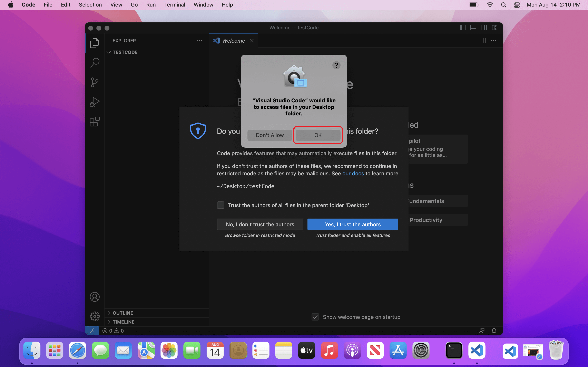Click the split editor right icon

pyautogui.click(x=483, y=41)
